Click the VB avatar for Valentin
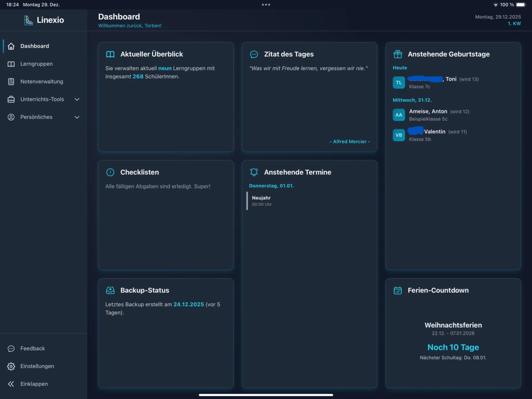Screen dimensions: 532x399 pyautogui.click(x=399, y=135)
